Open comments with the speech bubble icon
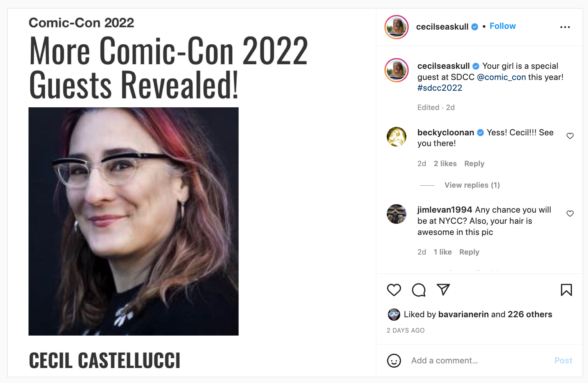The height and width of the screenshot is (383, 588). (x=419, y=290)
